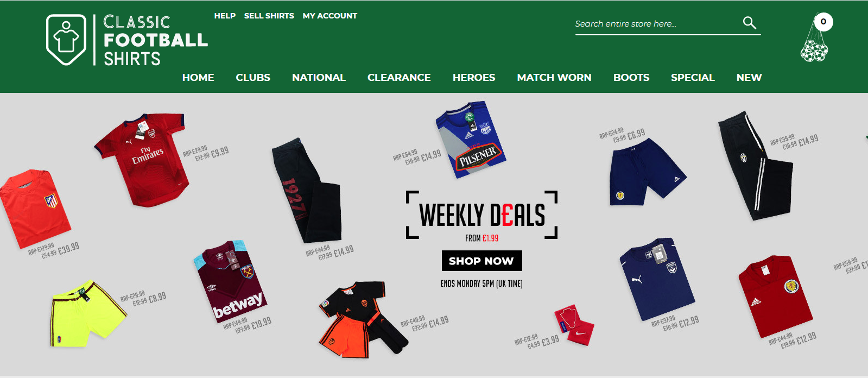Open the Heroes menu
The image size is (868, 378).
click(474, 78)
